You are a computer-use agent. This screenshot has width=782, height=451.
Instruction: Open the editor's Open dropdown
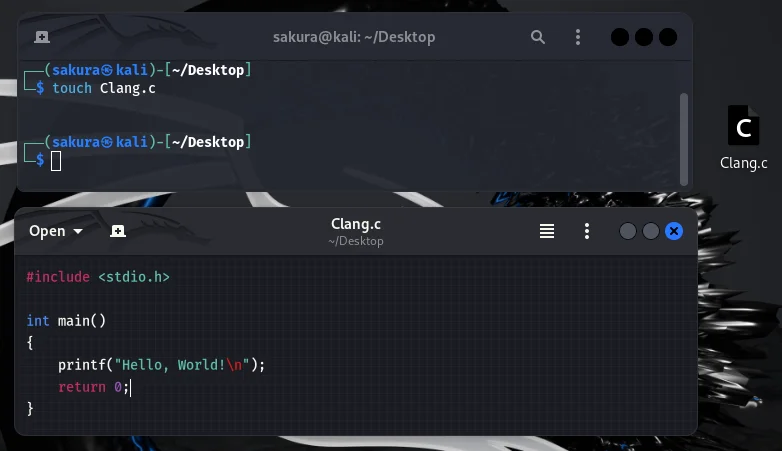(55, 231)
